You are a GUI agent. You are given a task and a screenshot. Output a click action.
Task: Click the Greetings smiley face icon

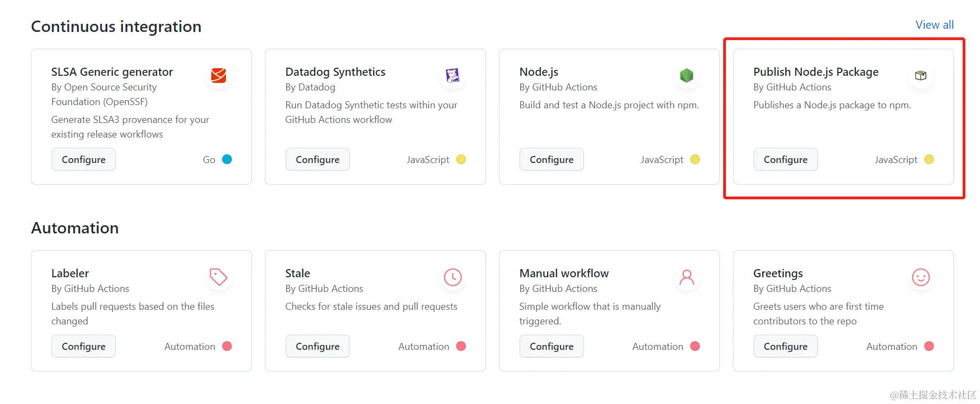(920, 277)
